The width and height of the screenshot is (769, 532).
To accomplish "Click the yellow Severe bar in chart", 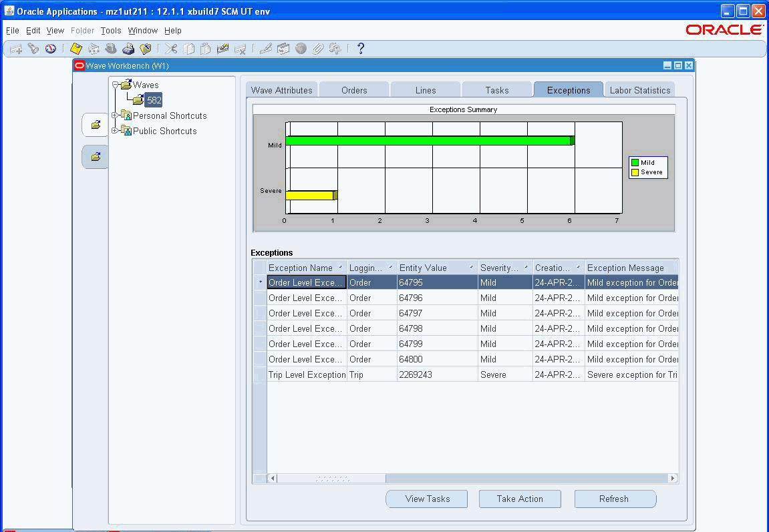I will tap(311, 196).
